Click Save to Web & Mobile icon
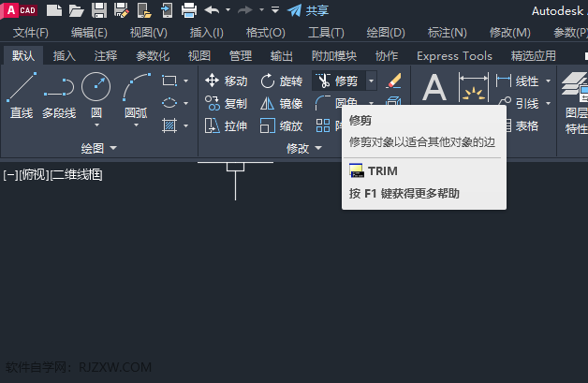 point(167,10)
